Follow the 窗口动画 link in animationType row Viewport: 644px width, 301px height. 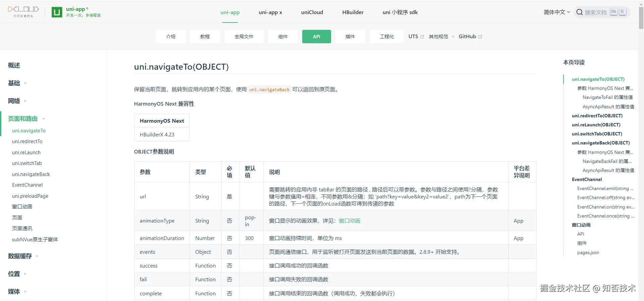click(x=350, y=221)
